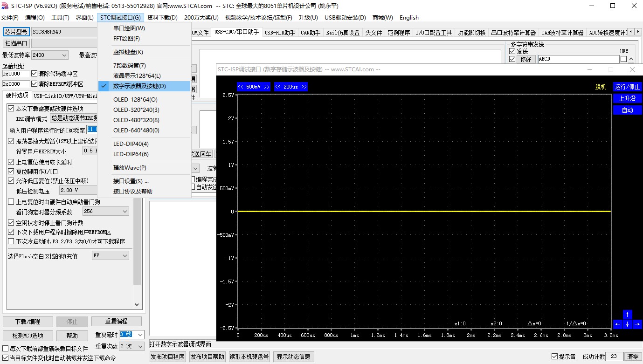The width and height of the screenshot is (643, 364).
Task: Uncheck 上电复位使用较长延时
Action: (x=11, y=162)
